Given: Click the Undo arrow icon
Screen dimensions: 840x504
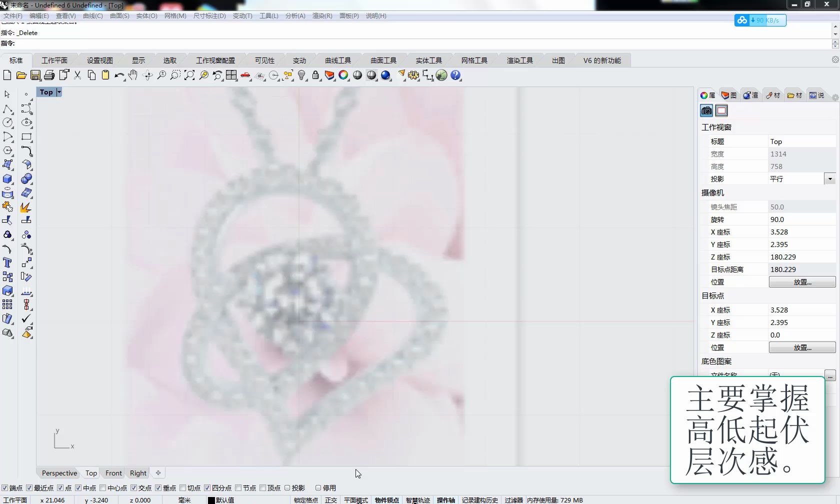Looking at the screenshot, I should point(119,75).
